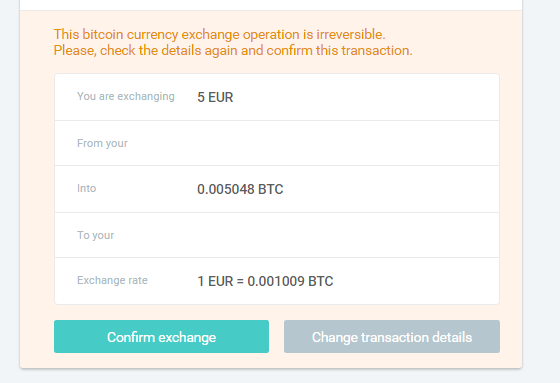The width and height of the screenshot is (560, 383).
Task: Click the empty value area beside "From your"
Action: click(343, 143)
